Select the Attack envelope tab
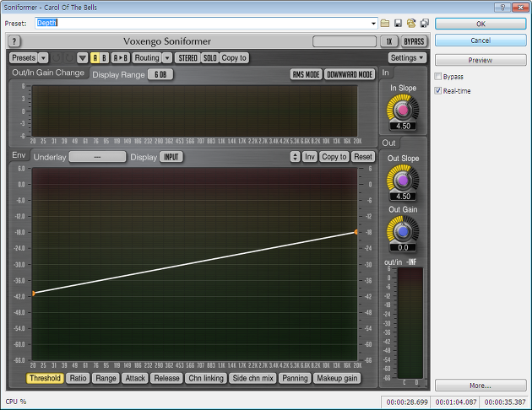 pos(135,378)
